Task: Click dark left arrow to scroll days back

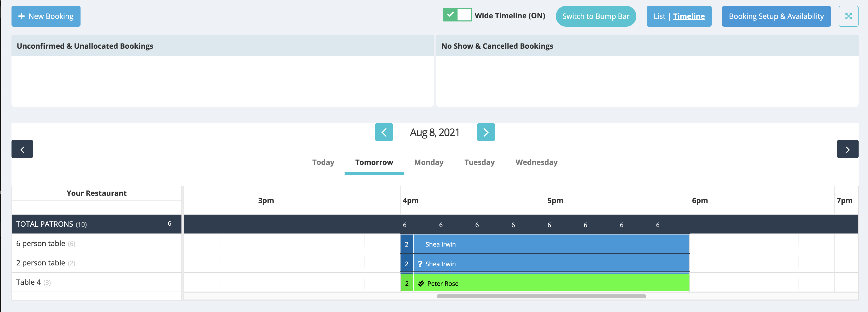Action: 22,149
